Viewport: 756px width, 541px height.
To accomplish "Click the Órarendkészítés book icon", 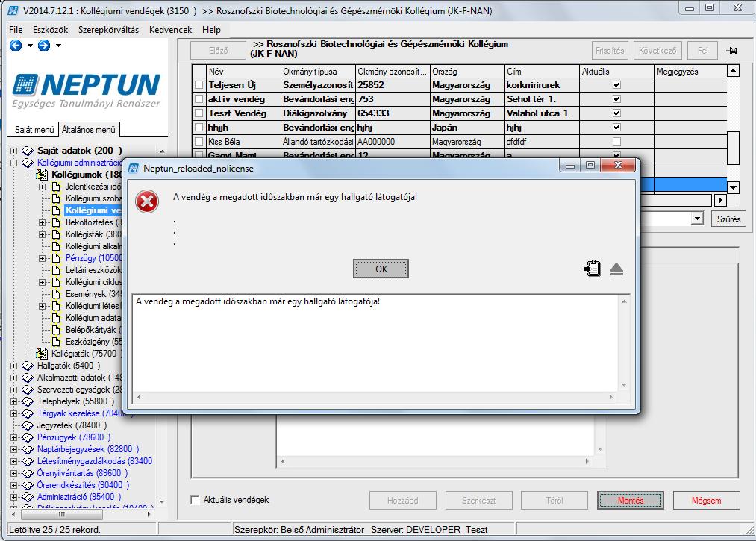I will [x=28, y=485].
